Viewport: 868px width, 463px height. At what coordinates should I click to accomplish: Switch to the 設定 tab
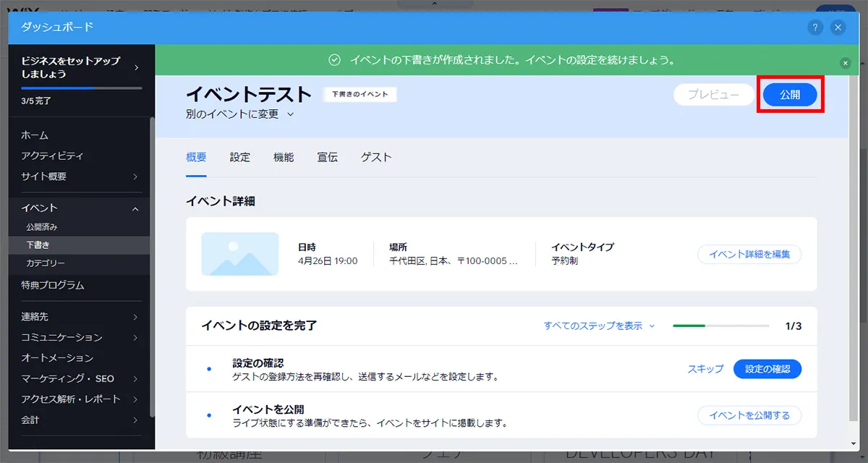click(239, 156)
